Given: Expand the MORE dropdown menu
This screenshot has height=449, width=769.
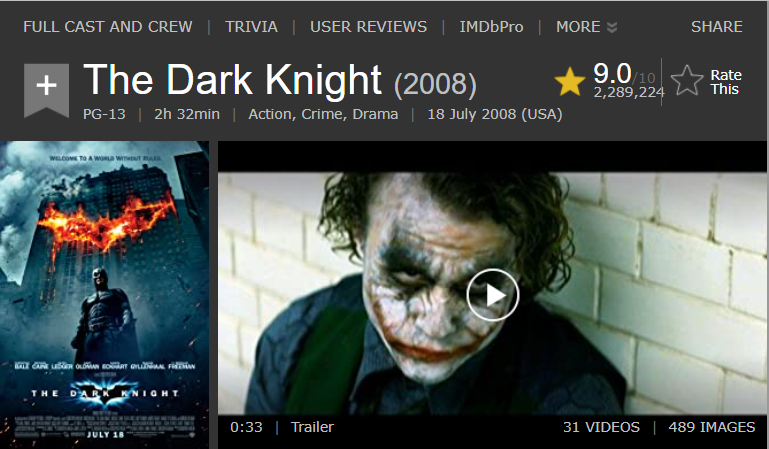Looking at the screenshot, I should click(586, 26).
